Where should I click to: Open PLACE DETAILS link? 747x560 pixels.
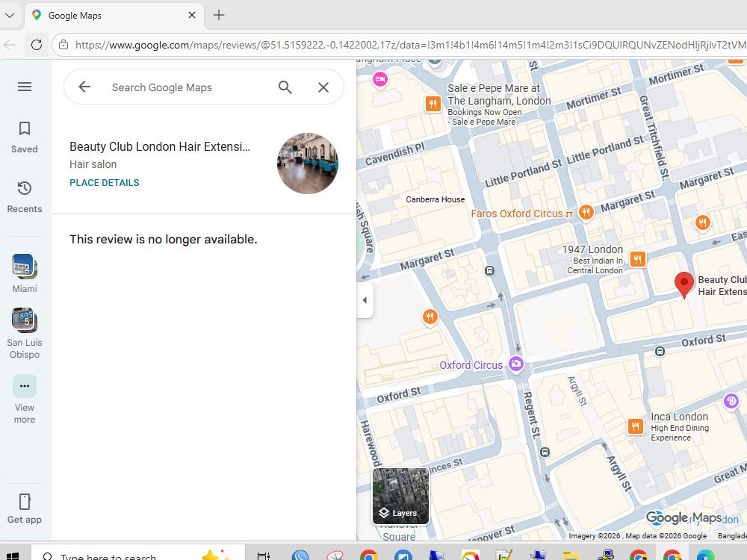[x=105, y=183]
